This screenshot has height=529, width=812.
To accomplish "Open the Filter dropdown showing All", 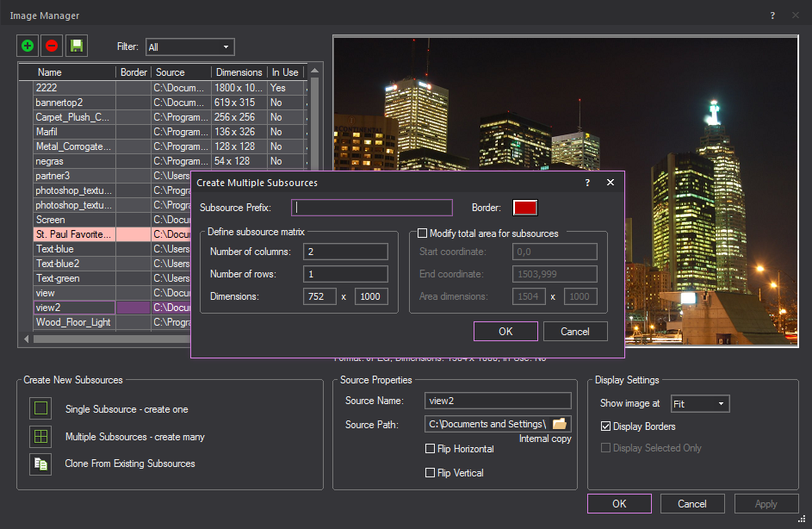I will pos(189,47).
